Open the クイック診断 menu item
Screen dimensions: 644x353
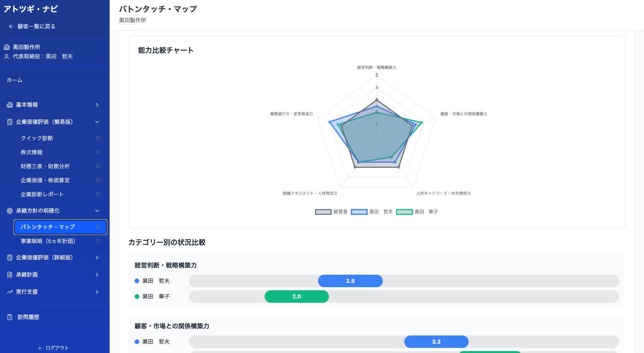coord(37,138)
